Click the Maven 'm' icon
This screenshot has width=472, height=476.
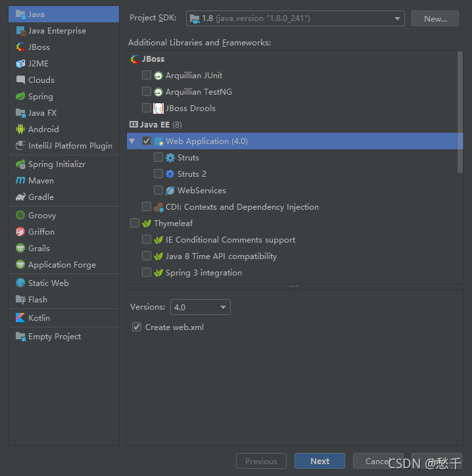[20, 180]
